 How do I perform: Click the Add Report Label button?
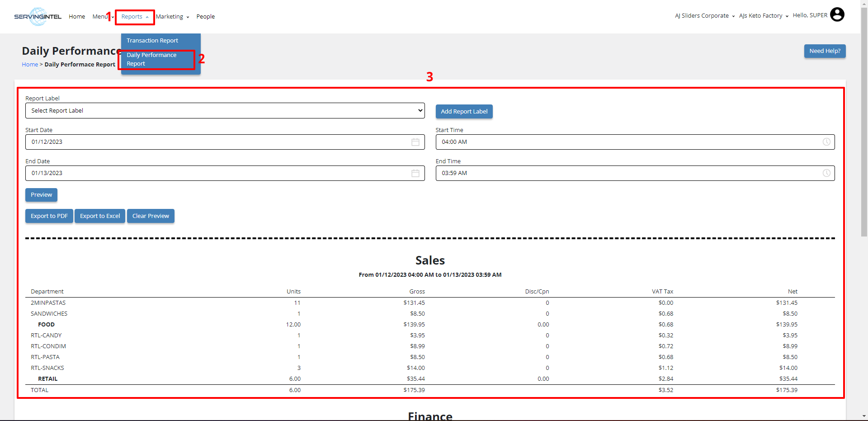pyautogui.click(x=464, y=112)
